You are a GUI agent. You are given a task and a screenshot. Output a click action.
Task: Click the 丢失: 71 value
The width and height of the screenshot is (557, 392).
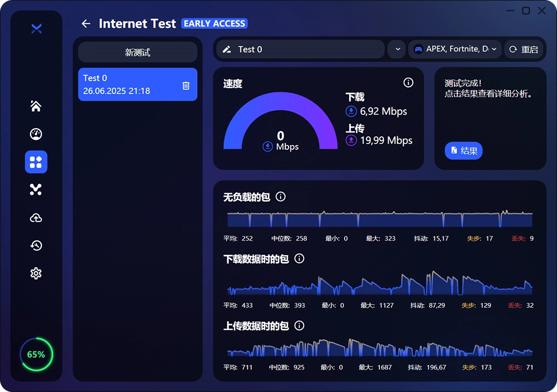(520, 367)
